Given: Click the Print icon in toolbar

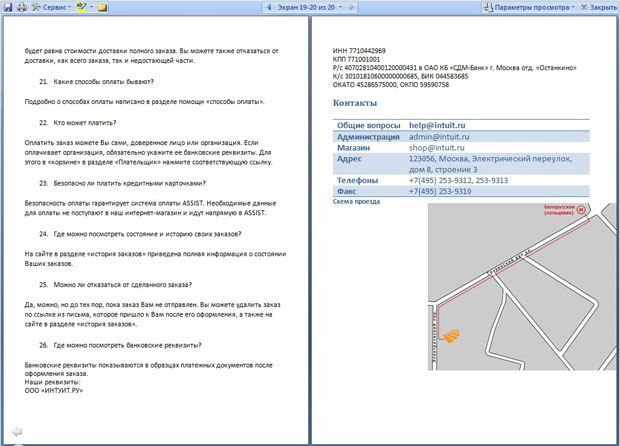Looking at the screenshot, I should [22, 7].
